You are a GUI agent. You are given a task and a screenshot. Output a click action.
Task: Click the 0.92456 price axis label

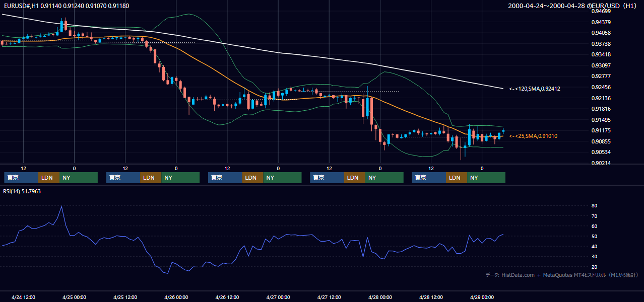[x=600, y=87]
